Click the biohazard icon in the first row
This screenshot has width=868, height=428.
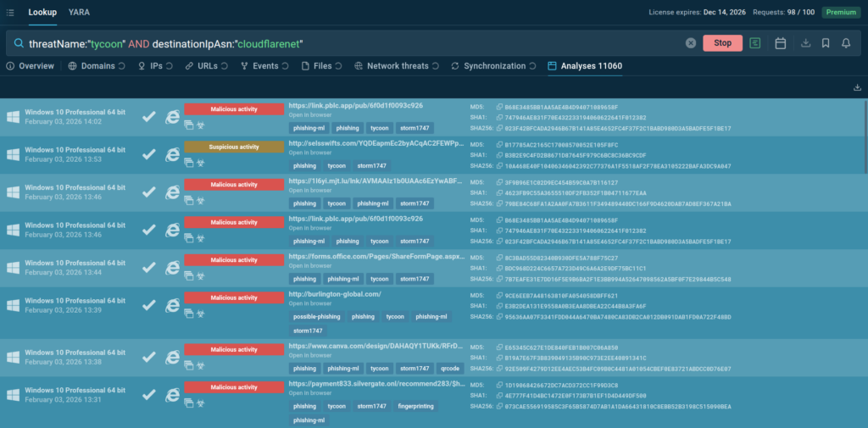(202, 124)
